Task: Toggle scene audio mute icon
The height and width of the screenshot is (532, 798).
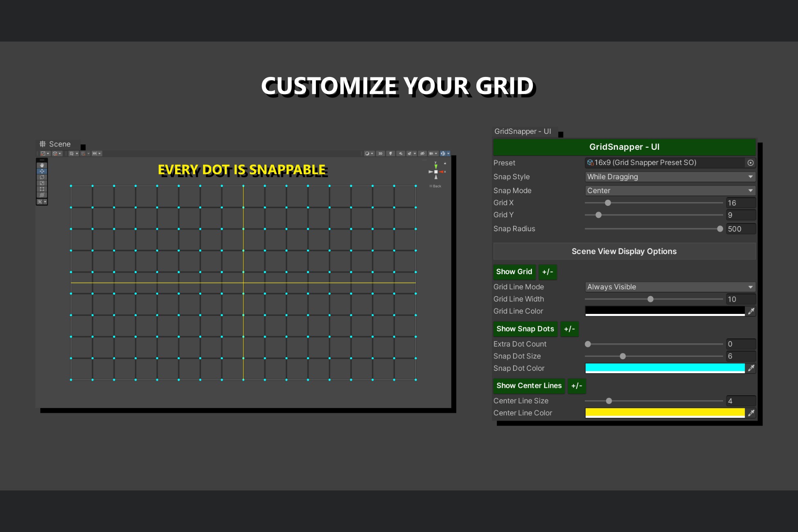Action: (x=401, y=153)
